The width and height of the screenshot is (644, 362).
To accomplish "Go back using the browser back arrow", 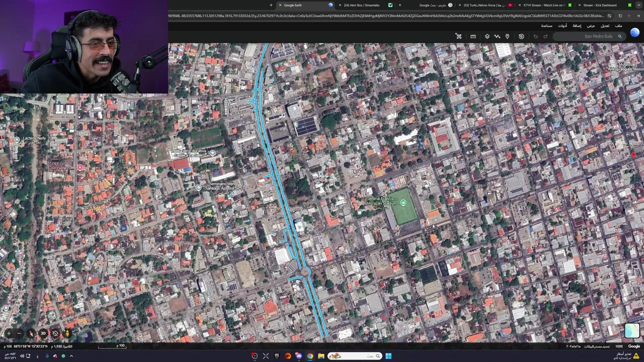I will (x=638, y=16).
